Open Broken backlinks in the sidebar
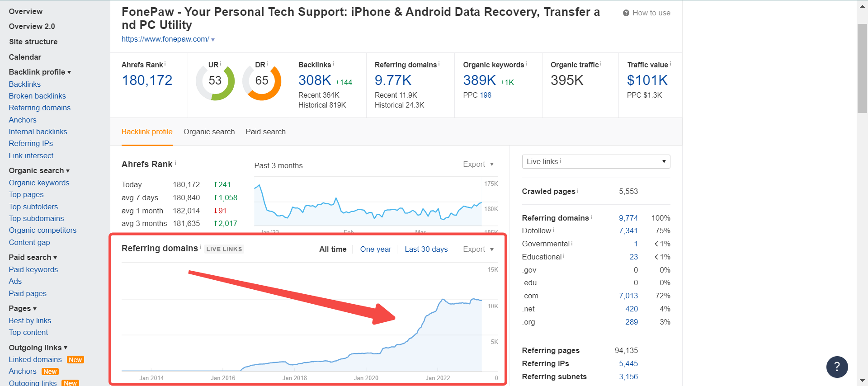 [x=38, y=96]
